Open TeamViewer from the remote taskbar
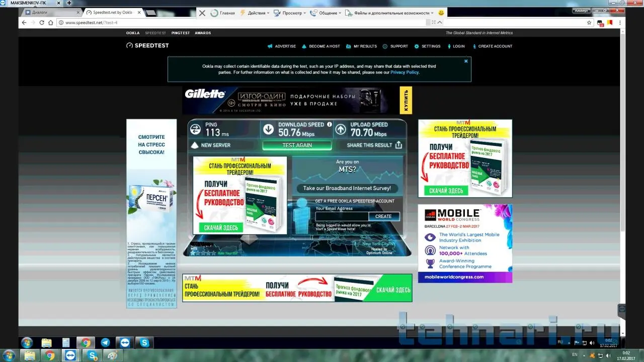The image size is (644, 362). (x=125, y=343)
